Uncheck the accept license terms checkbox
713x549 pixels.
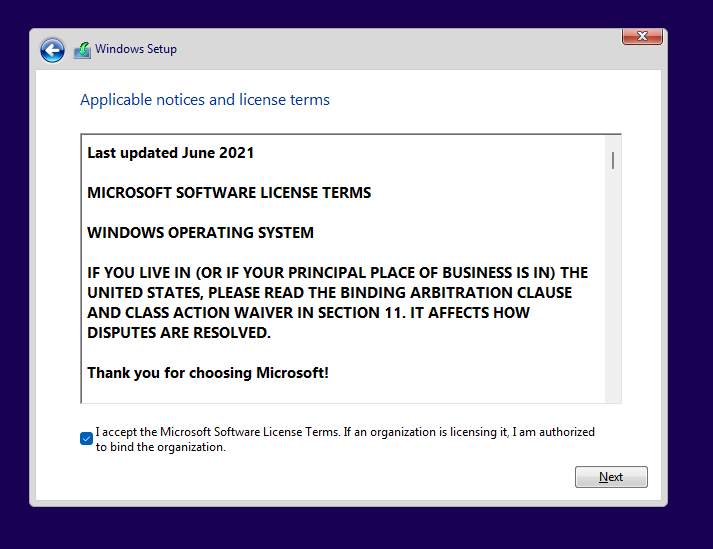coord(86,439)
